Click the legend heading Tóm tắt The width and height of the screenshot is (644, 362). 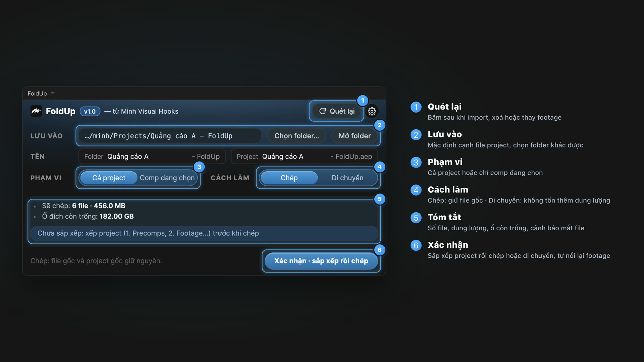[x=444, y=217]
